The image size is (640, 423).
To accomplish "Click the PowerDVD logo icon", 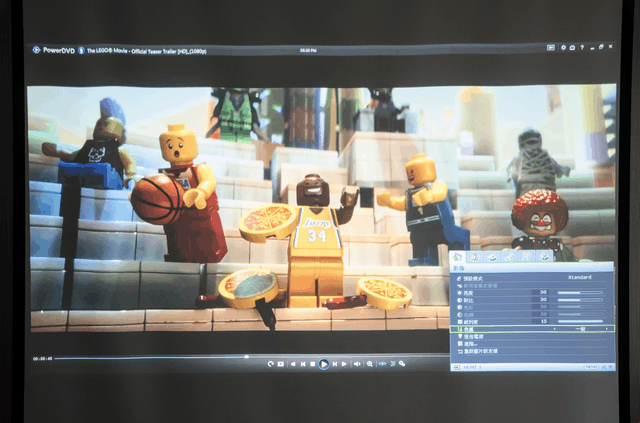I will click(x=36, y=50).
